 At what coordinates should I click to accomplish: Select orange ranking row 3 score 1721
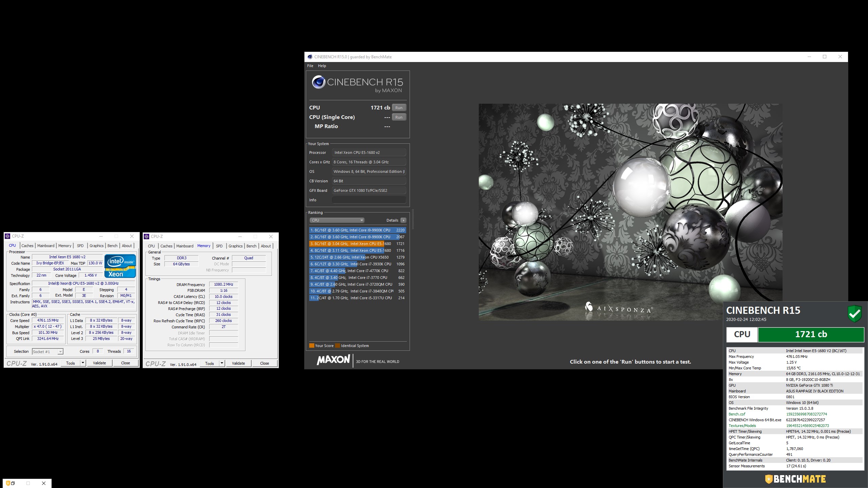357,244
